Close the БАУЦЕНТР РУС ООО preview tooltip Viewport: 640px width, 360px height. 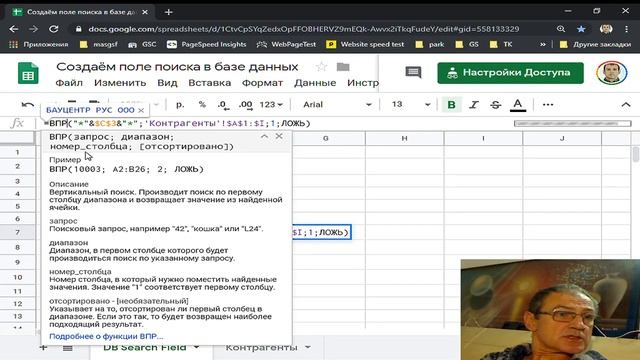point(141,110)
